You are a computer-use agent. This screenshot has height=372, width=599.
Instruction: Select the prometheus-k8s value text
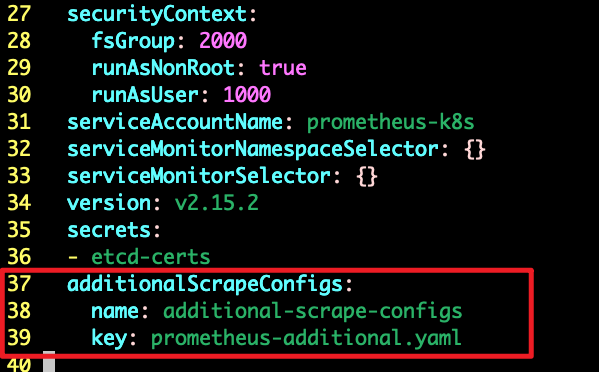390,123
